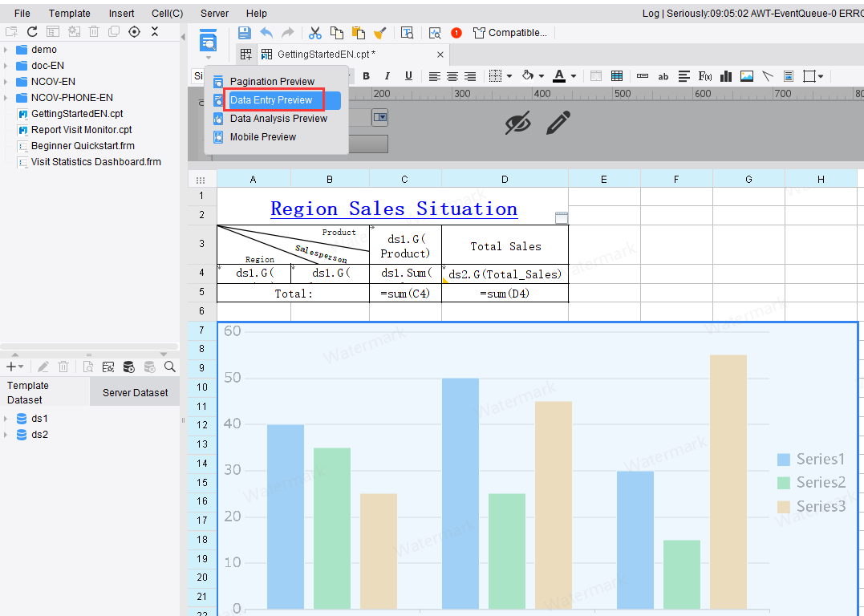Click the Compatible... button

[x=510, y=33]
